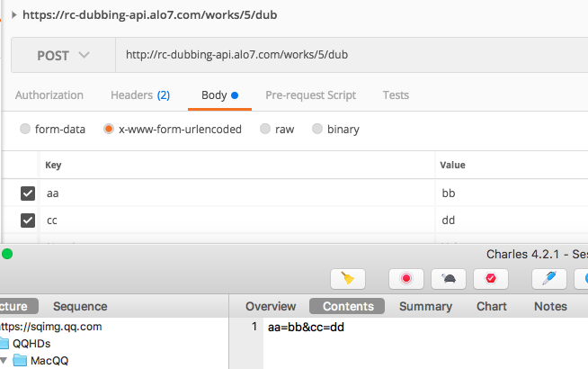Switch to the Sequence view in Charles
This screenshot has width=588, height=369.
(80, 306)
